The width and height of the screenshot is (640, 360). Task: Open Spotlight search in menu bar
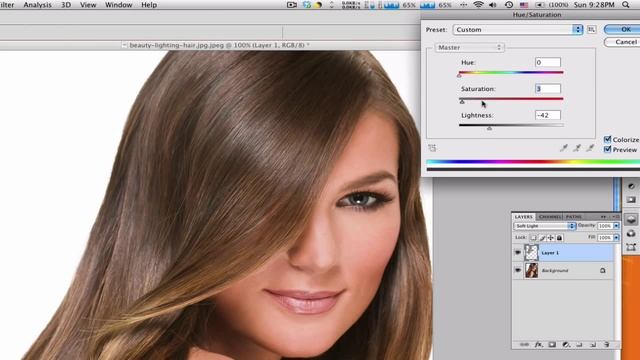(626, 5)
